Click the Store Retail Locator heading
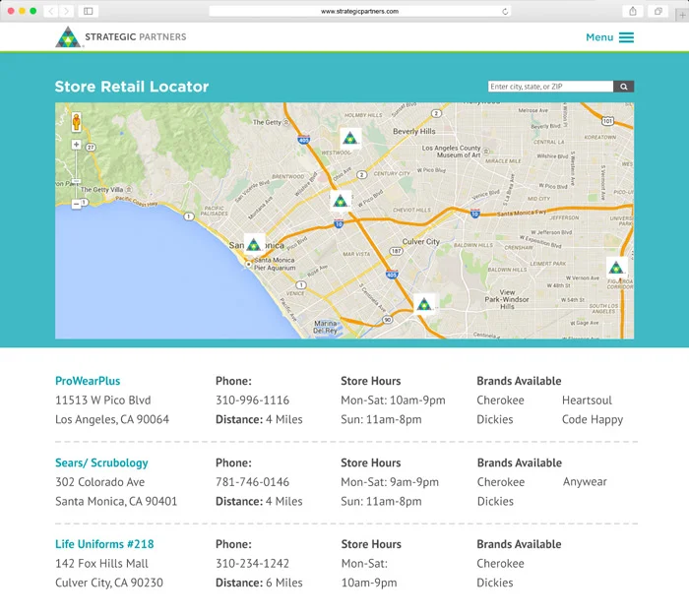Screen dimensions: 689x616 click(x=132, y=87)
